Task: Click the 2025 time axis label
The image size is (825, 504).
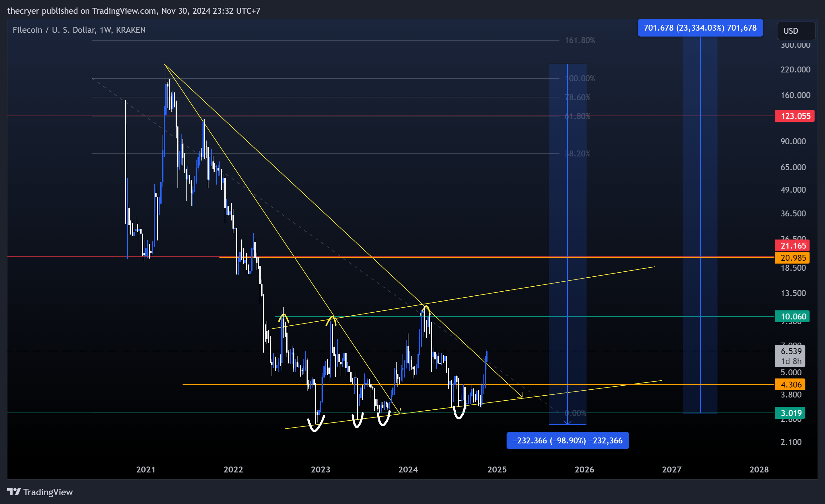Action: coord(497,470)
